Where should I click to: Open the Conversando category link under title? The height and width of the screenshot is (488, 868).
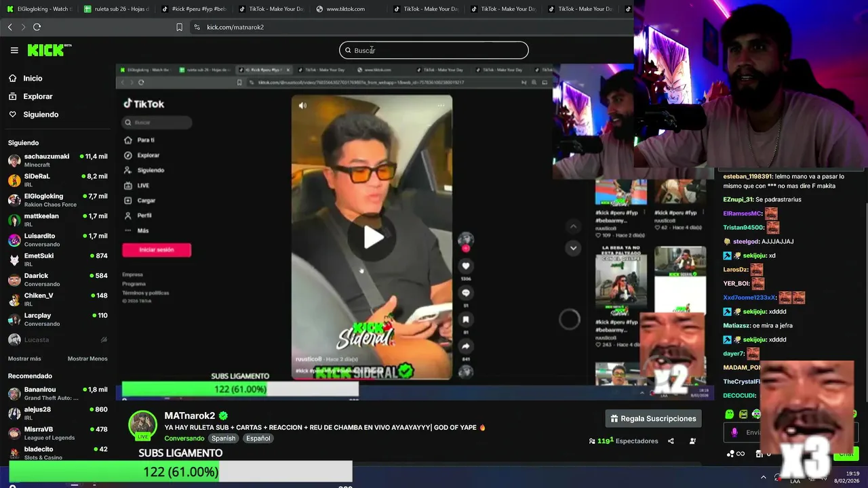[184, 439]
